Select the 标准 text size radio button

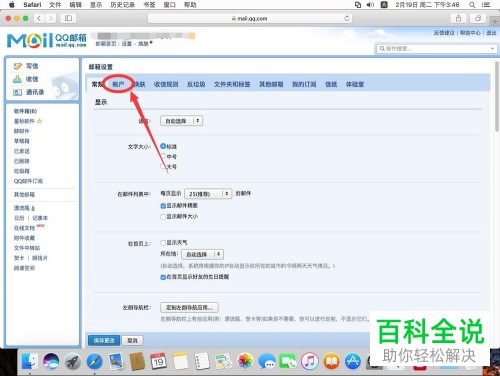pos(163,146)
